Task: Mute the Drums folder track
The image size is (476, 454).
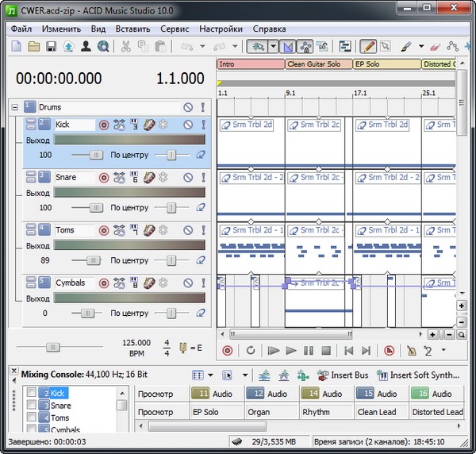Action: pos(188,107)
